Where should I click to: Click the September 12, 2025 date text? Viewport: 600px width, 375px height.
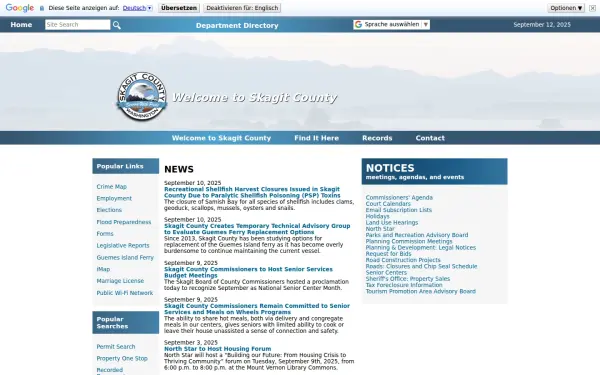tap(542, 25)
